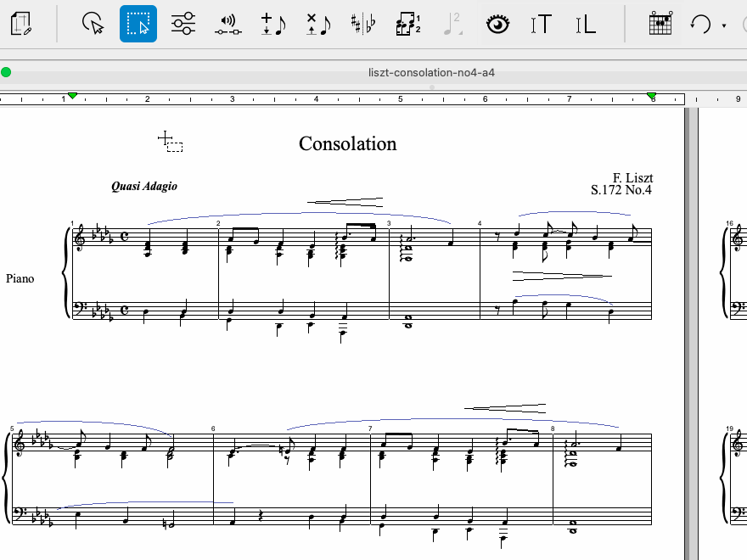Choose the insert note tool
Viewport: 747px width, 560px height.
pos(273,24)
